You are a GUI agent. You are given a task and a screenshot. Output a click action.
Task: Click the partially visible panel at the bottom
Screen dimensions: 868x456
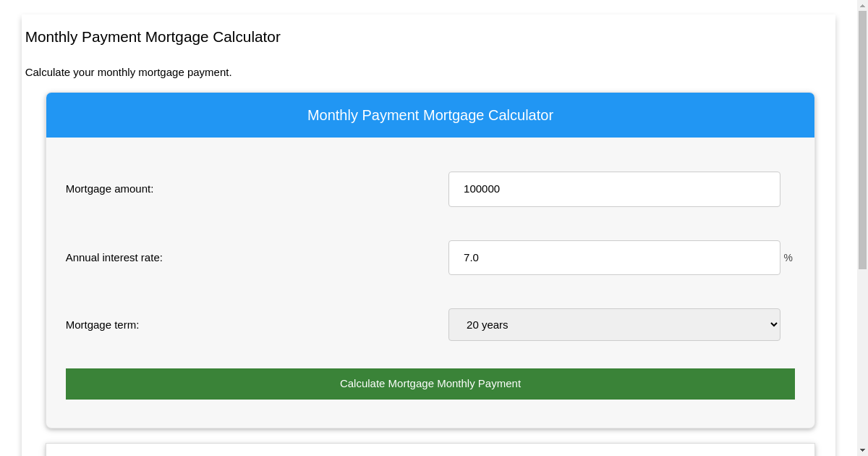430,449
